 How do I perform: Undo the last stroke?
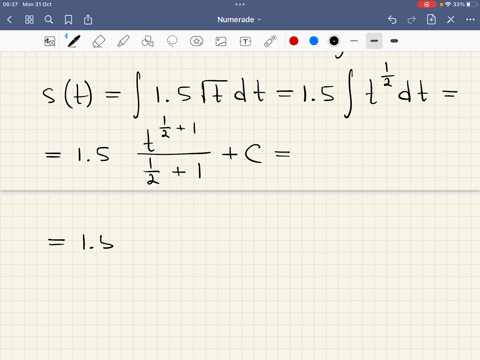tap(392, 20)
